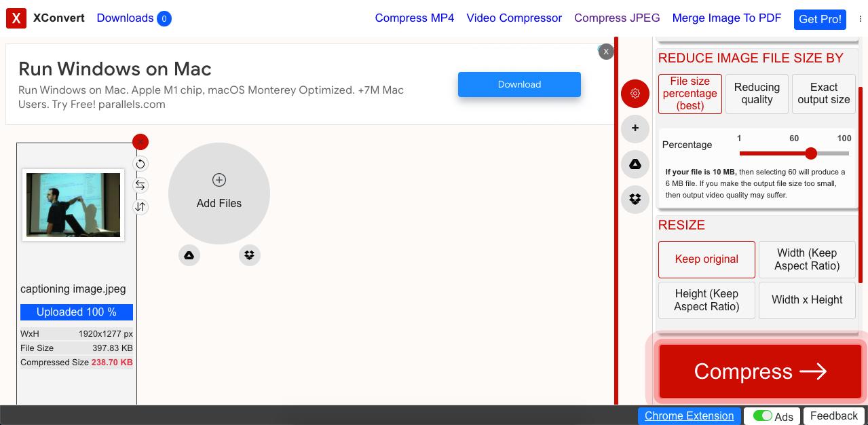868x425 pixels.
Task: Click the Compress button
Action: [760, 371]
